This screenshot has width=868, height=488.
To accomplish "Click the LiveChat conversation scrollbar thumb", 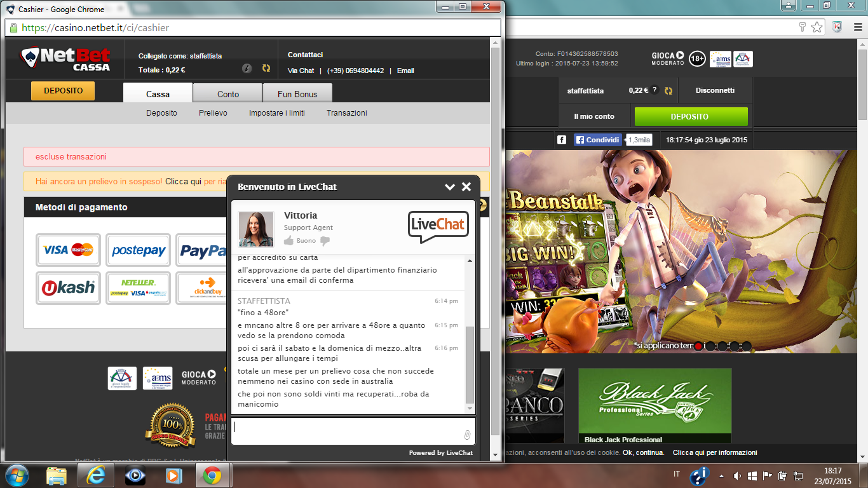I will coord(470,365).
